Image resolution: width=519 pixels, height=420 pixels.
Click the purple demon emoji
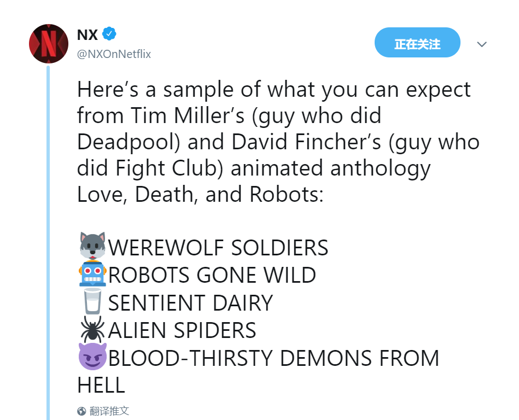[92, 358]
